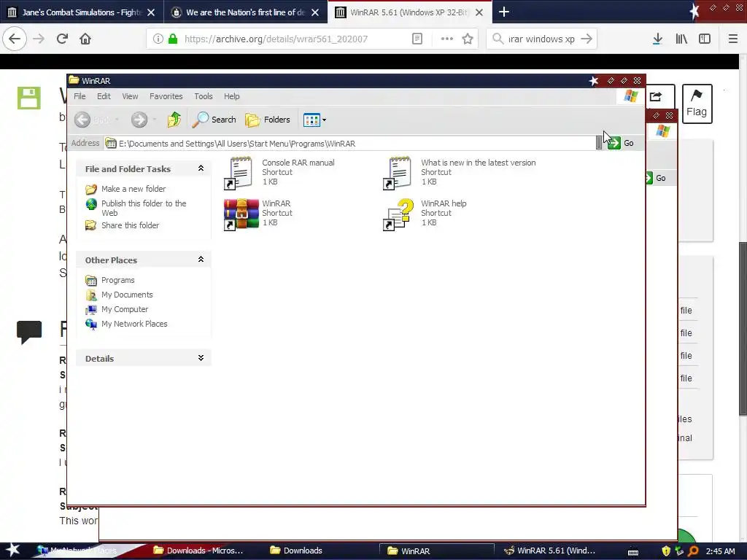Click the WinRAR folder address bar
The image size is (747, 560).
(350, 144)
